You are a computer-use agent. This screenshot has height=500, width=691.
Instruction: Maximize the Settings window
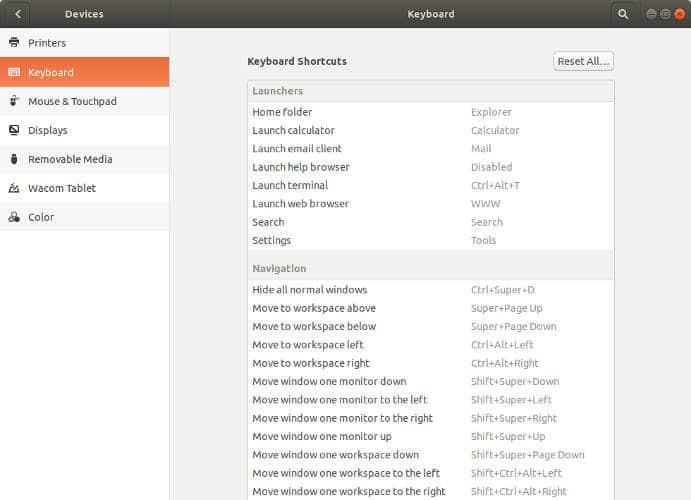(x=665, y=14)
